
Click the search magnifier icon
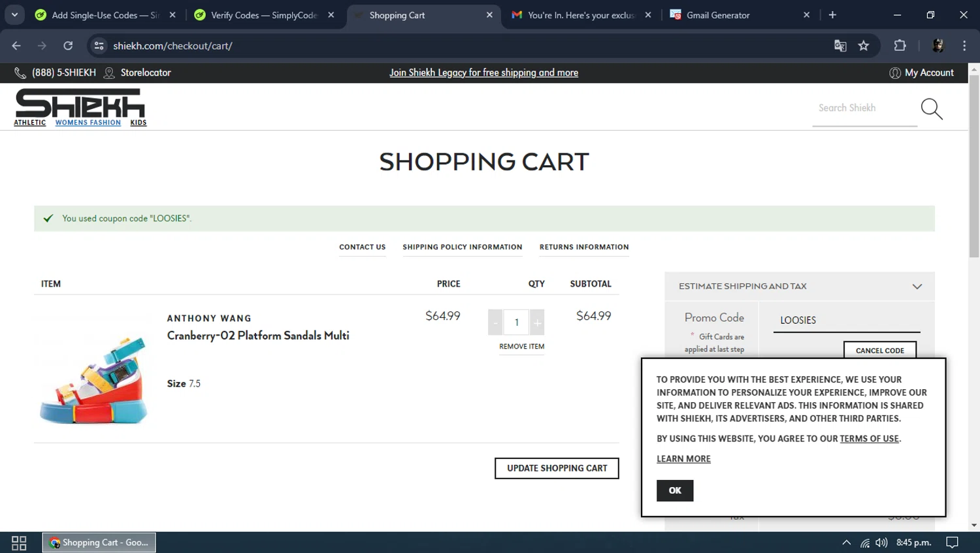click(932, 109)
